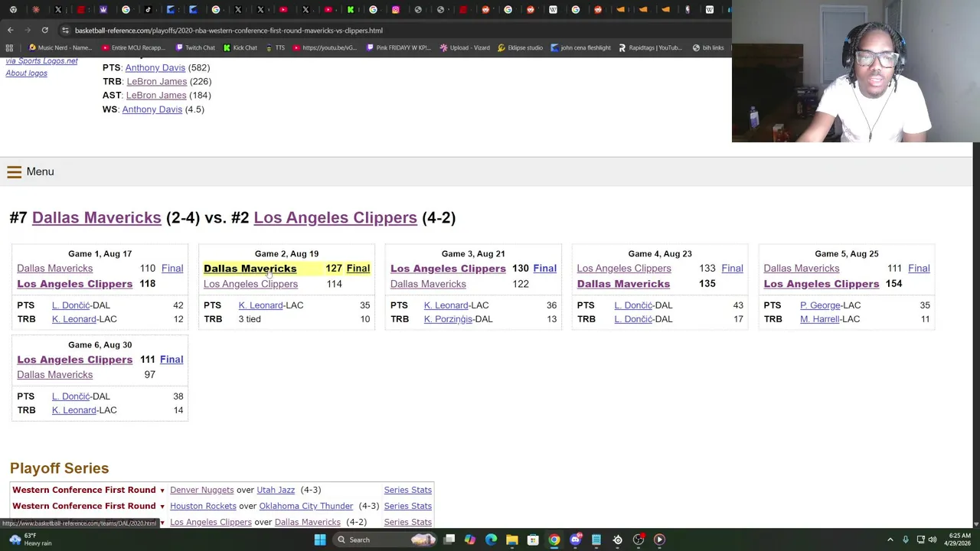980x551 pixels.
Task: Open Microsoft Edge from taskbar
Action: 491,540
